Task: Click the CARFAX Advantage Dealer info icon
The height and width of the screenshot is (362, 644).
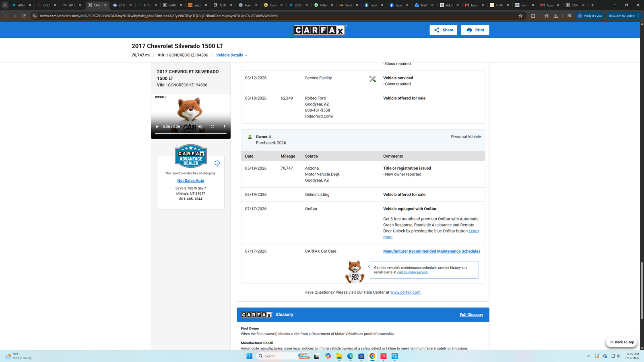Action: [217, 163]
